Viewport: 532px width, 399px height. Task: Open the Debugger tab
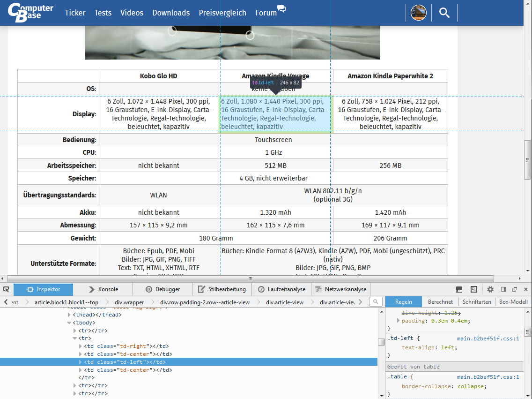pos(163,289)
